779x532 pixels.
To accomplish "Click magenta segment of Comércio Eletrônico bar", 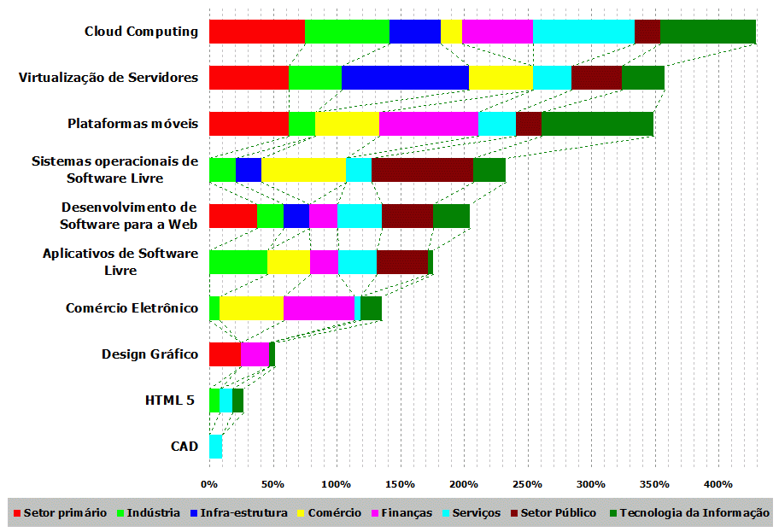I will coord(319,308).
